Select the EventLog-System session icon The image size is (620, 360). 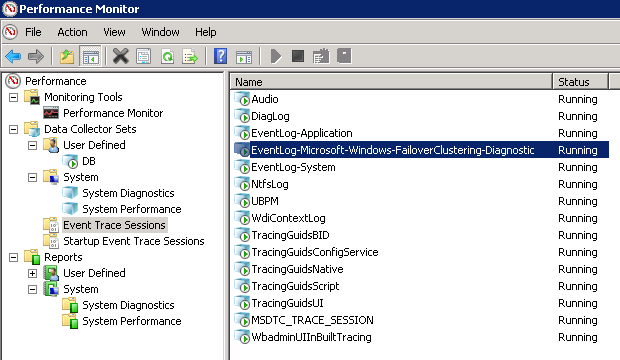click(x=242, y=167)
